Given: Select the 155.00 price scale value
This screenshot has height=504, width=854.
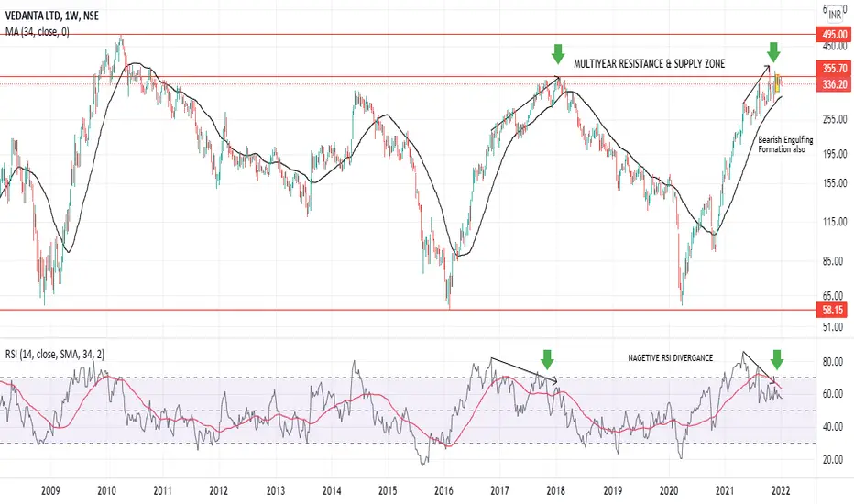Looking at the screenshot, I should pyautogui.click(x=835, y=183).
